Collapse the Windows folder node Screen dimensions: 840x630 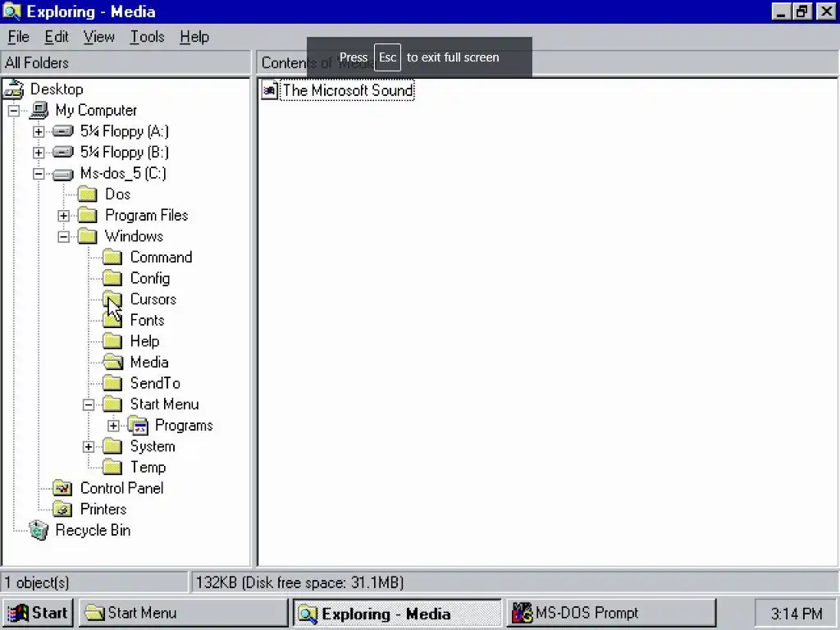[x=64, y=236]
